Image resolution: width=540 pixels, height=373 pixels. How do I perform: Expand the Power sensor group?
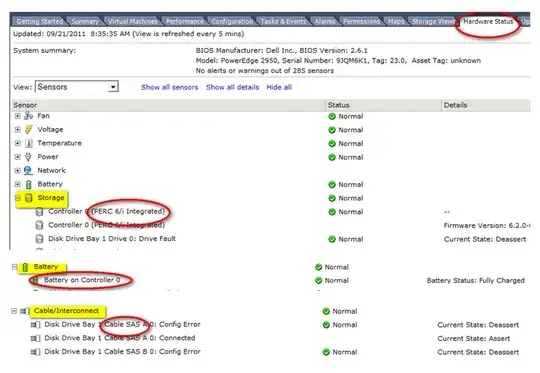pos(18,157)
